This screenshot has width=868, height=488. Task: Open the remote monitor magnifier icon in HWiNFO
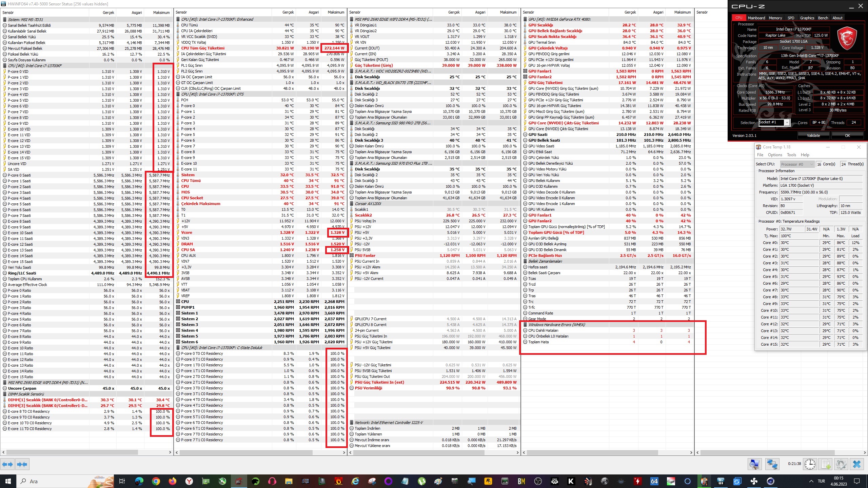pos(755,464)
